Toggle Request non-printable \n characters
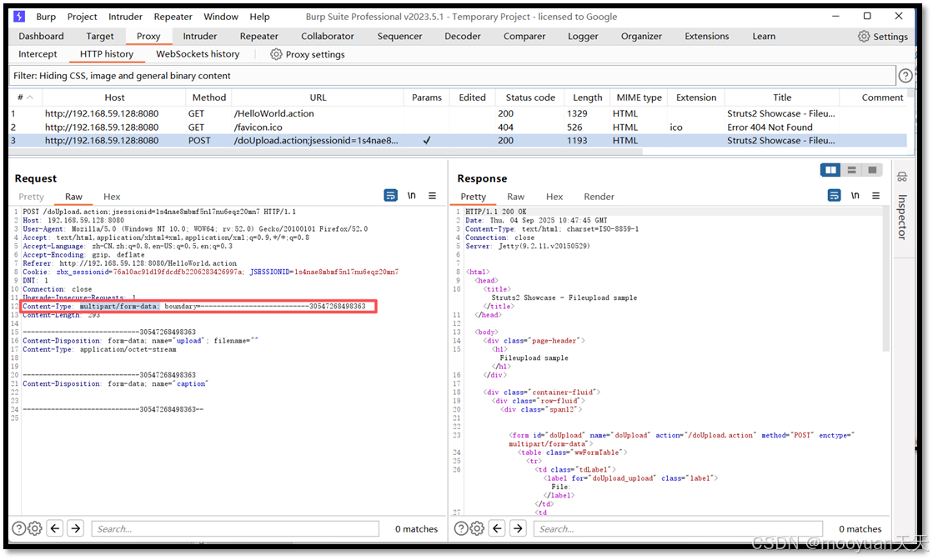This screenshot has height=560, width=933. point(412,196)
